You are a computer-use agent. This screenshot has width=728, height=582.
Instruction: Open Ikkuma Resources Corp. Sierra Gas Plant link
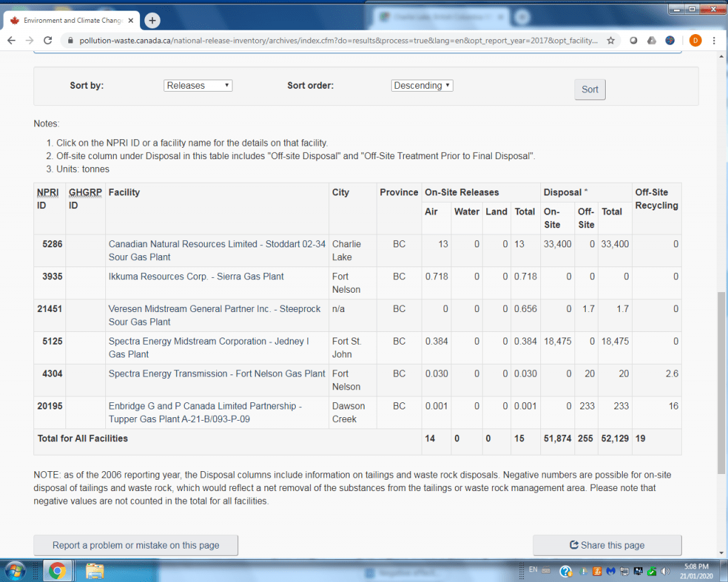[x=196, y=276]
